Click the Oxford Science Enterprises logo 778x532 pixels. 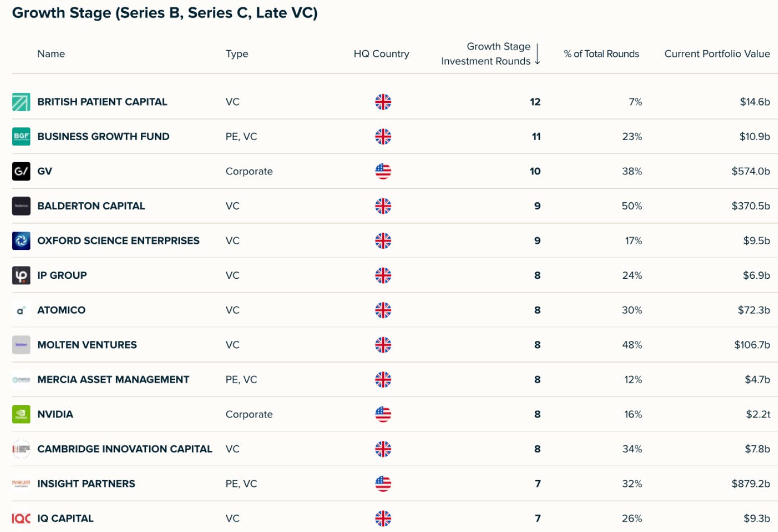click(x=21, y=240)
